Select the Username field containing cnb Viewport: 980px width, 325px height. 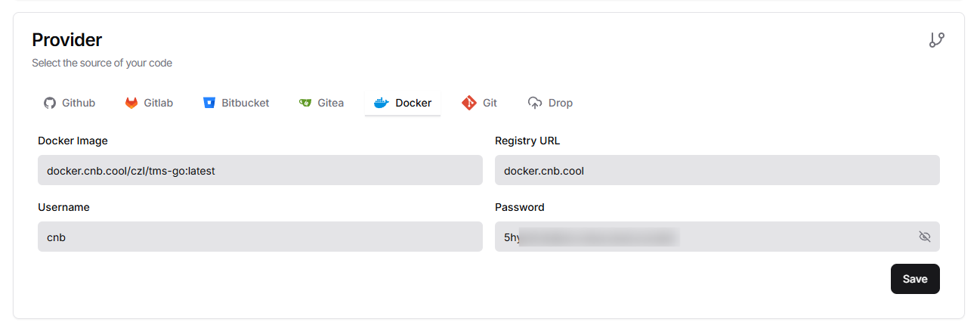coord(260,237)
